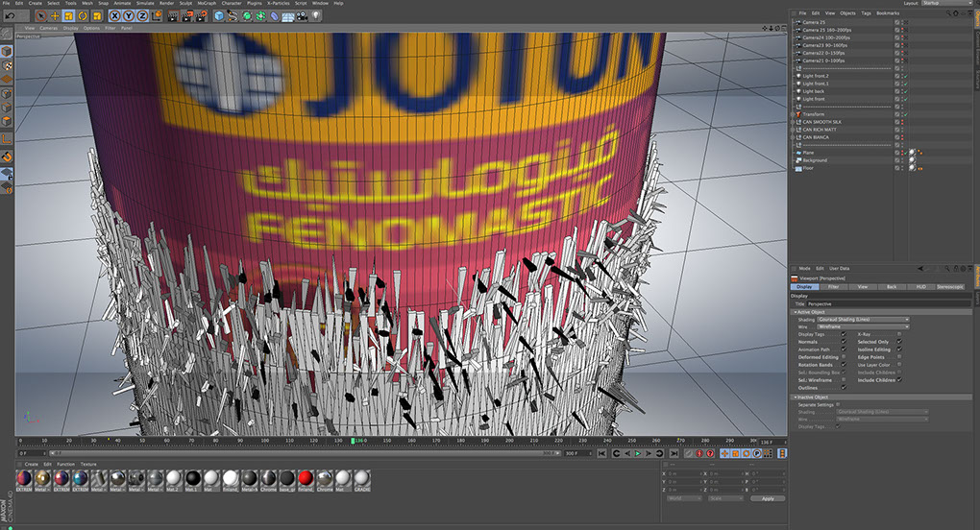The width and height of the screenshot is (980, 530).
Task: Expand CAN SMOOTH SILK hierarchy
Action: [x=793, y=122]
